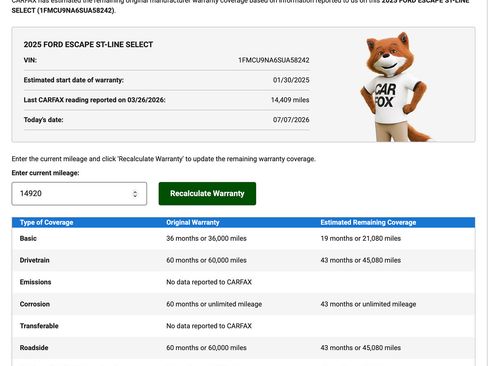
Task: Click Basic's 36 months or 36,000 miles cell
Action: [x=206, y=238]
